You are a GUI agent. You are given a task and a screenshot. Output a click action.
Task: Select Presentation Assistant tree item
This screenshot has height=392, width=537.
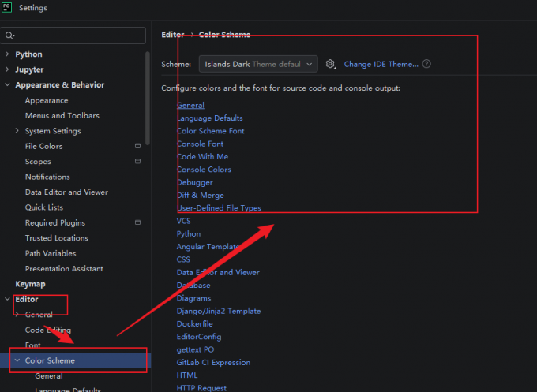pyautogui.click(x=64, y=269)
